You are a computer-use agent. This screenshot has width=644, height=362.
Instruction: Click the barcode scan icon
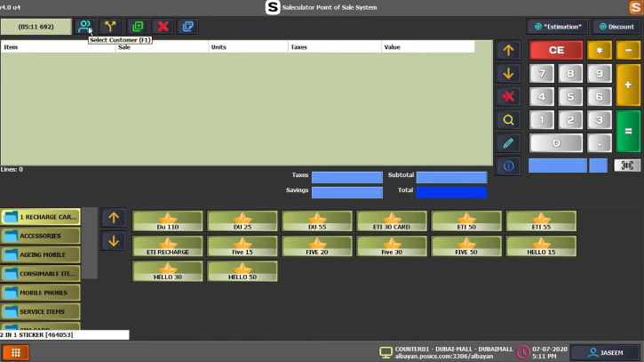click(627, 165)
